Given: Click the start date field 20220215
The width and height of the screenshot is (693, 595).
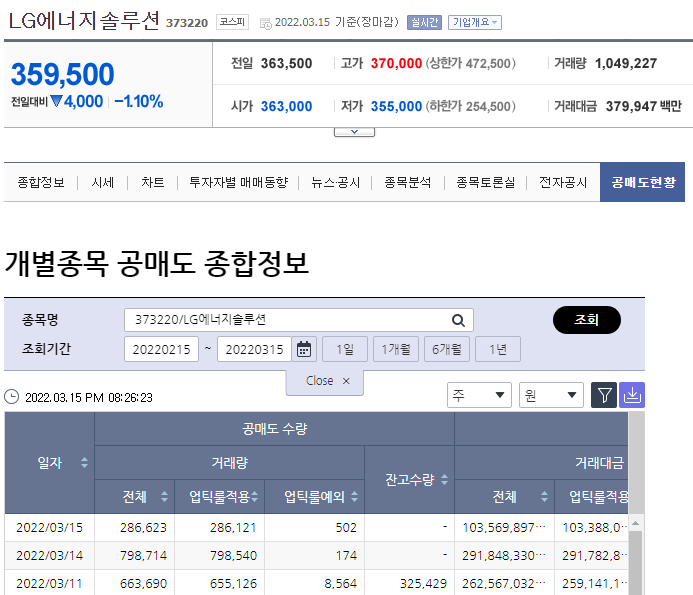Looking at the screenshot, I should [161, 349].
